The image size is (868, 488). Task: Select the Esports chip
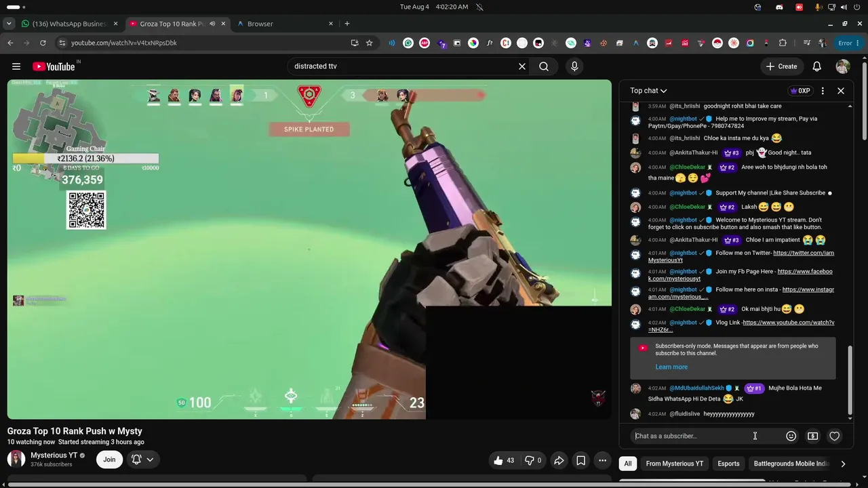coord(728,464)
